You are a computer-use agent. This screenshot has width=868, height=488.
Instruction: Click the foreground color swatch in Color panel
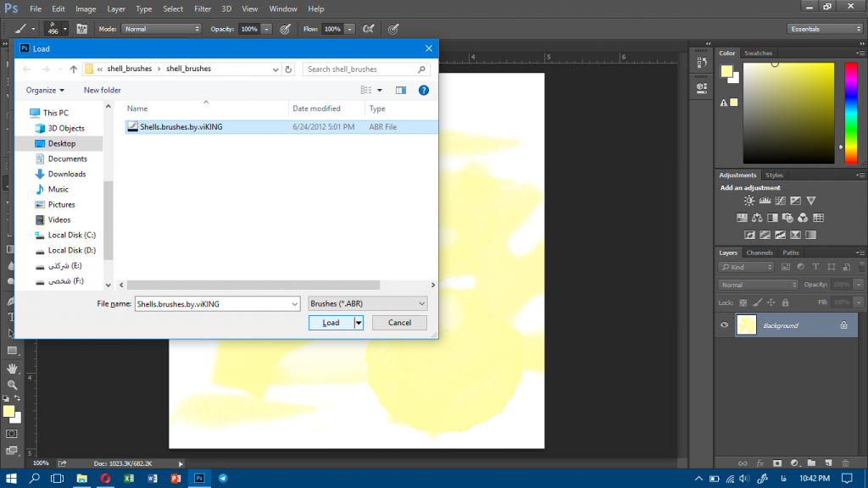point(726,71)
